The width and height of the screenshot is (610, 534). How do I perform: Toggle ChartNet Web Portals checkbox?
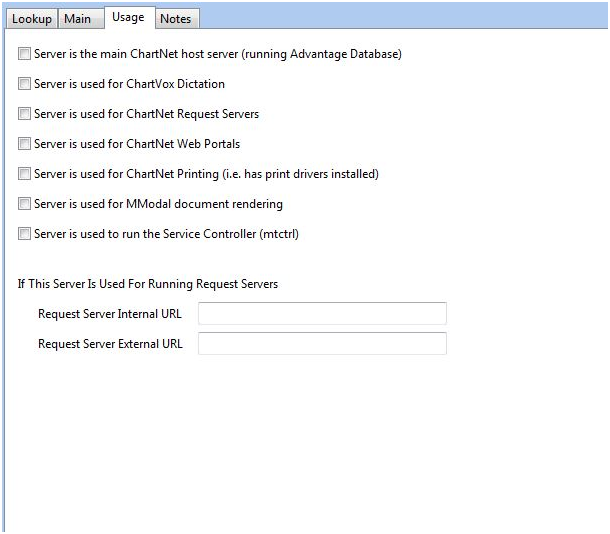tap(24, 144)
